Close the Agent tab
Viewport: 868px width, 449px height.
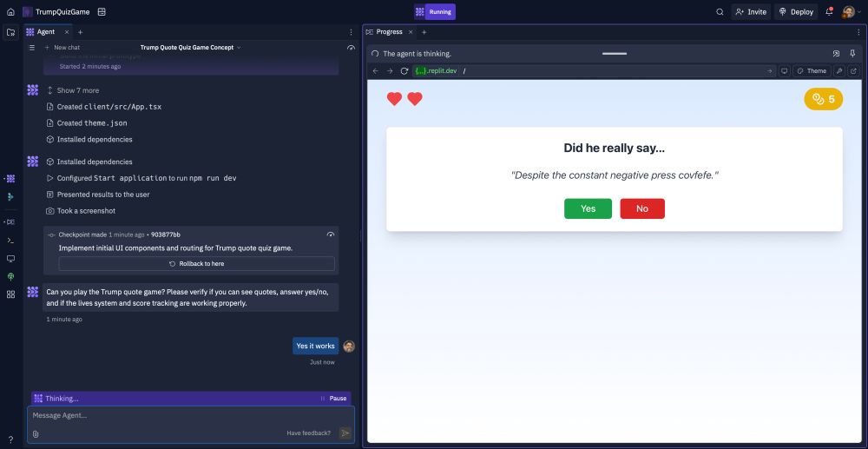point(67,32)
